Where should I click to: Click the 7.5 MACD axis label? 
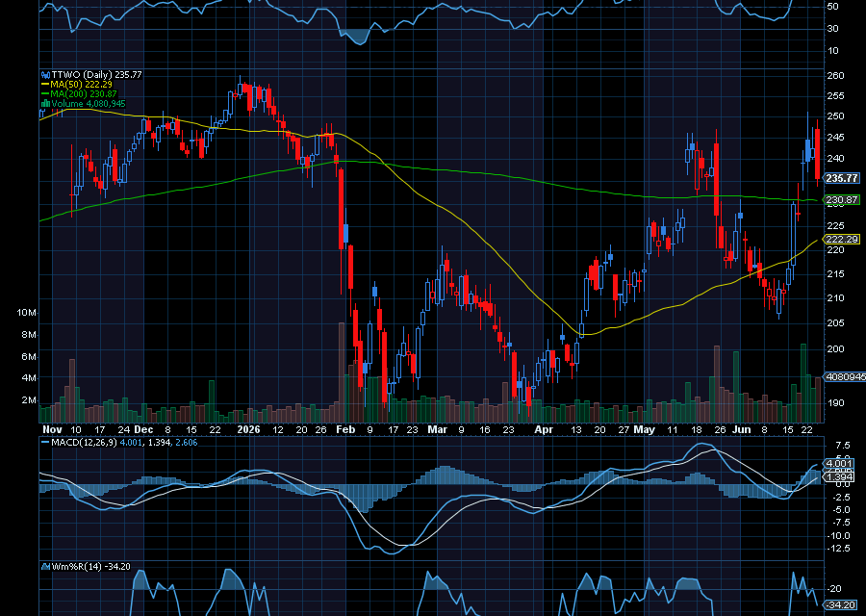point(843,446)
